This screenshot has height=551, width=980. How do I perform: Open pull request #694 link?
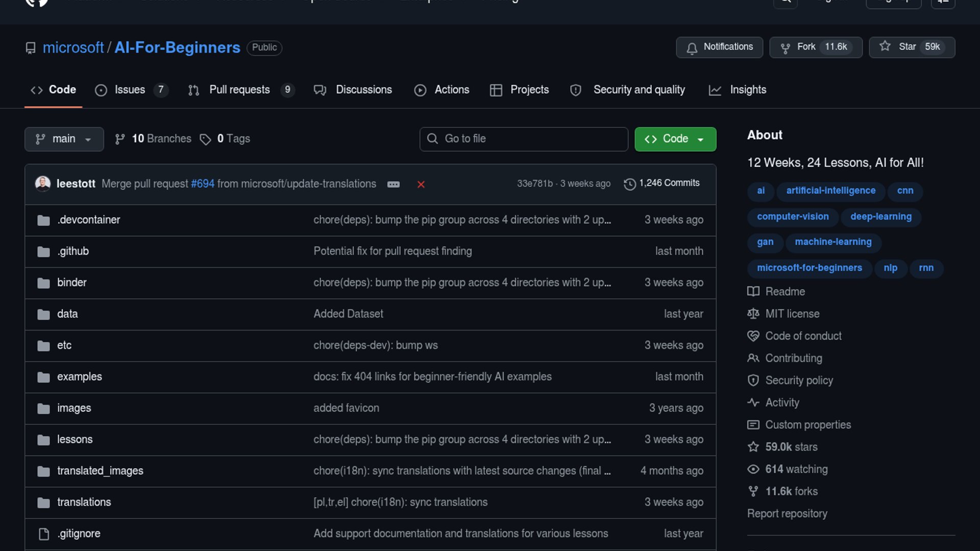coord(203,184)
